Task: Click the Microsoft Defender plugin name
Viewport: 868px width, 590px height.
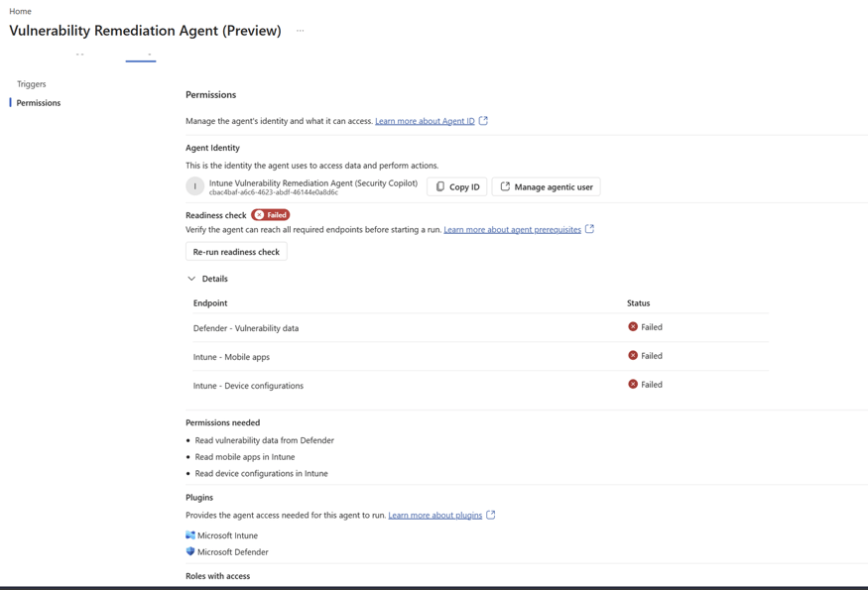Action: 232,552
